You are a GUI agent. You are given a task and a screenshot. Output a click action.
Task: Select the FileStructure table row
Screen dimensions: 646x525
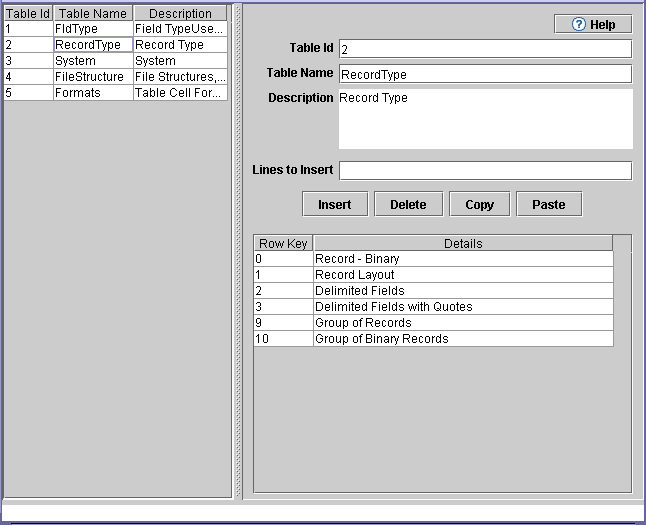tap(92, 77)
